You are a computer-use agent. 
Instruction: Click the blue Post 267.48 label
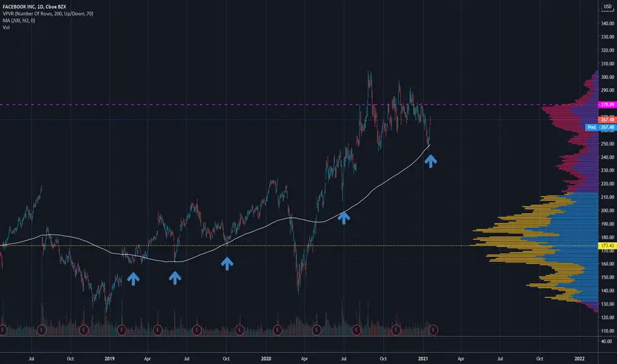[600, 127]
